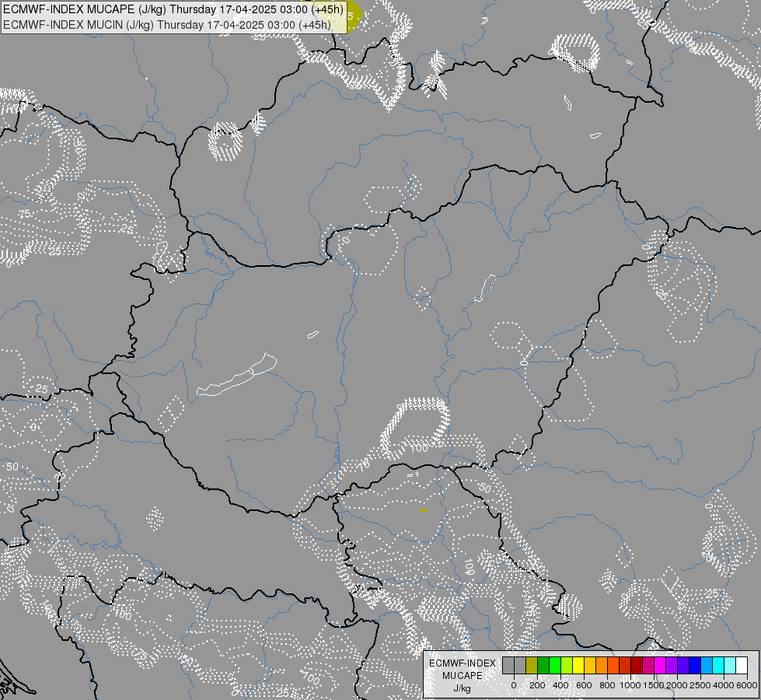Click the small olive MUCAPE patch in Serbia

(x=423, y=510)
